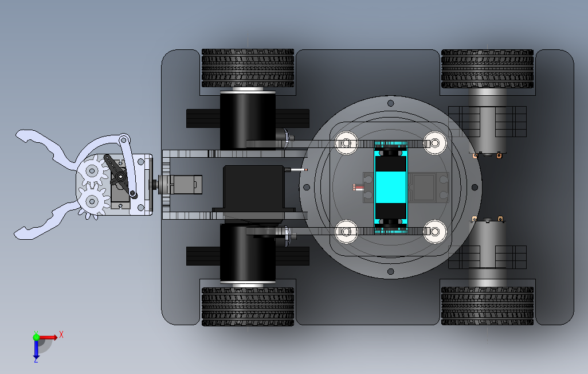The image size is (588, 374).
Task: Select the lower-right white standoff on the turntable
Action: [435, 232]
